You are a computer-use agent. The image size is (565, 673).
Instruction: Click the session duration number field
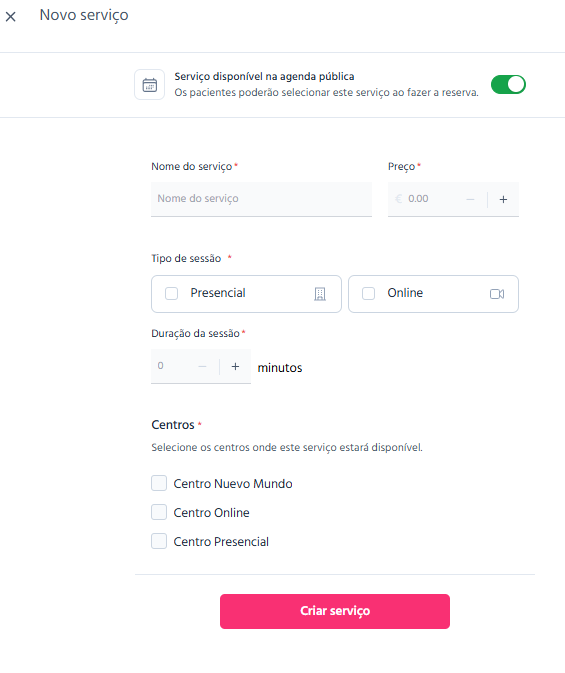click(x=174, y=366)
